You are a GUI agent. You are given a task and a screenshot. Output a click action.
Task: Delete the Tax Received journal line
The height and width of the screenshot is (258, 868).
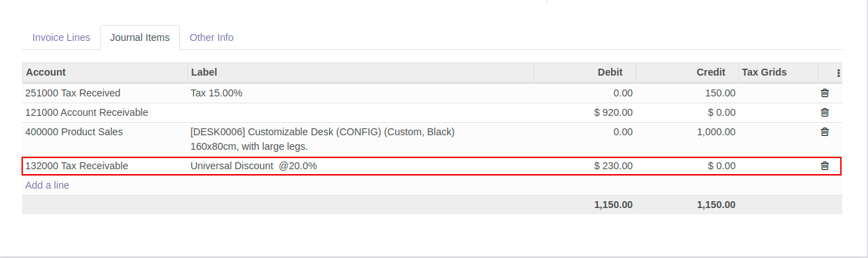tap(825, 93)
